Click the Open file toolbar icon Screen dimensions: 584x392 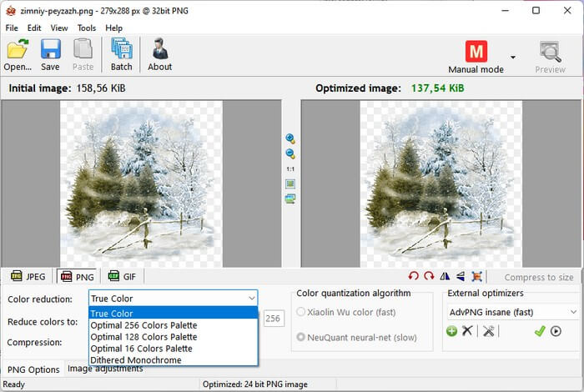(x=18, y=53)
